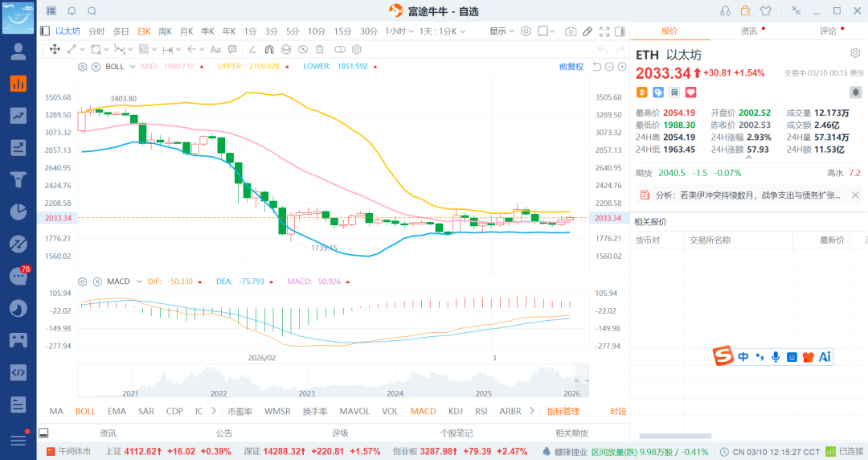Select the EMA indicator
868x460 pixels.
pos(117,411)
